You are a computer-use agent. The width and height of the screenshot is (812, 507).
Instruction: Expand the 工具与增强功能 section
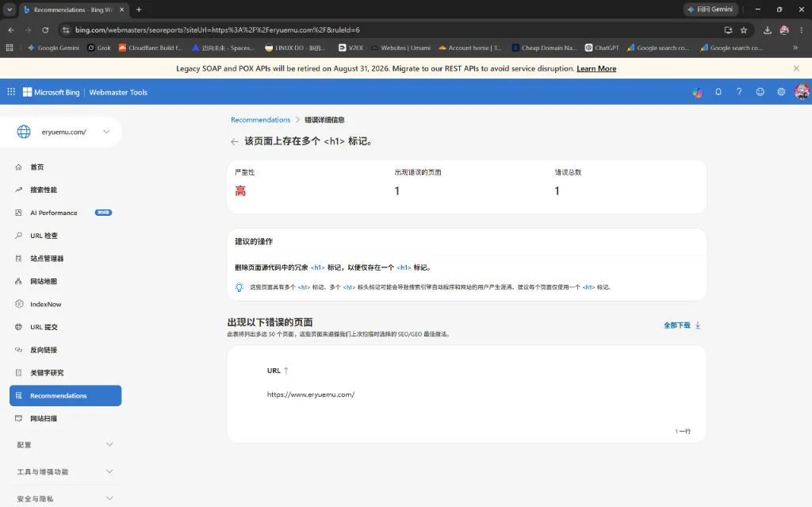65,472
